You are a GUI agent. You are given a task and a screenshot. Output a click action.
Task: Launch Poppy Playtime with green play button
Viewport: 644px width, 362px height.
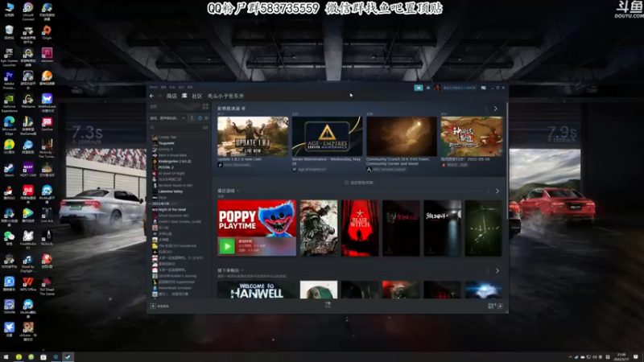click(x=227, y=246)
